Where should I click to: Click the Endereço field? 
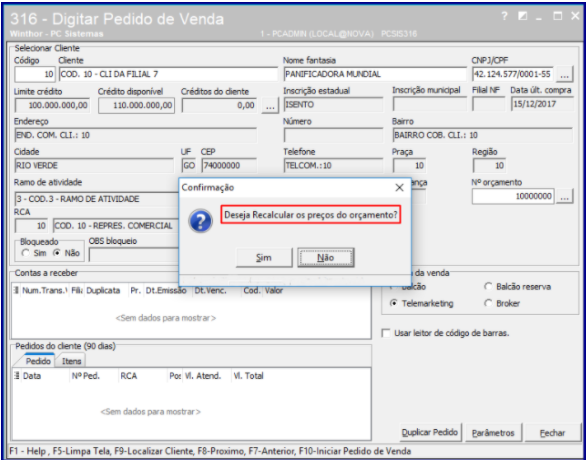click(136, 135)
